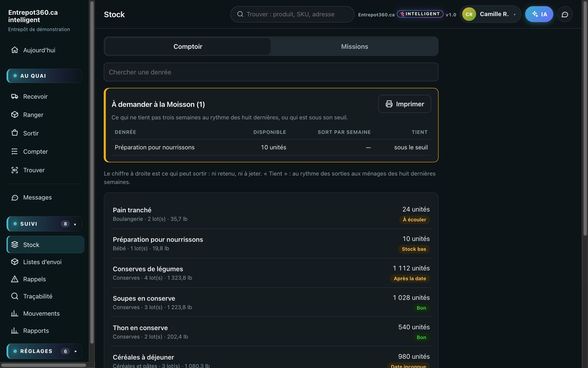Click the Listes d'envoi package icon
588x368 pixels.
15,262
